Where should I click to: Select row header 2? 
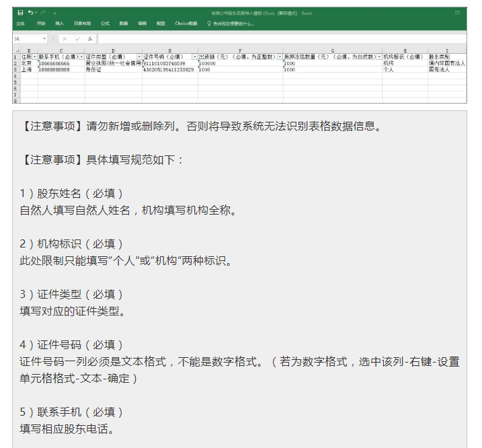click(x=17, y=63)
